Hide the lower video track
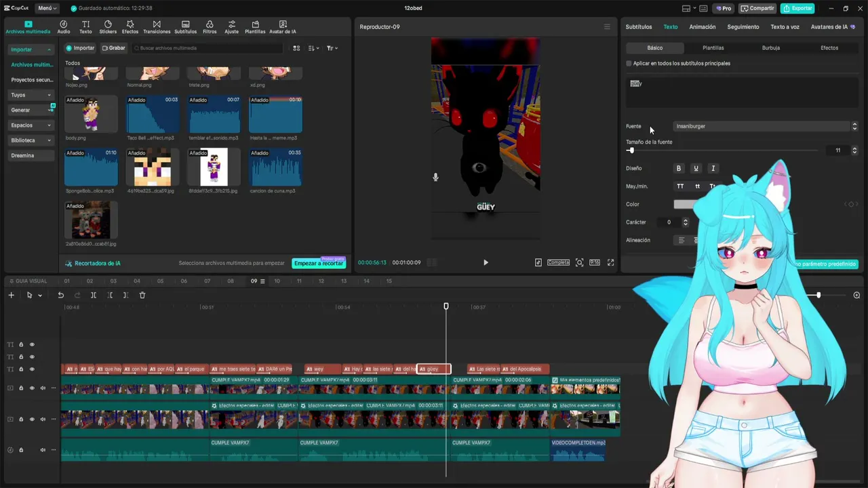The height and width of the screenshot is (488, 868). click(32, 419)
